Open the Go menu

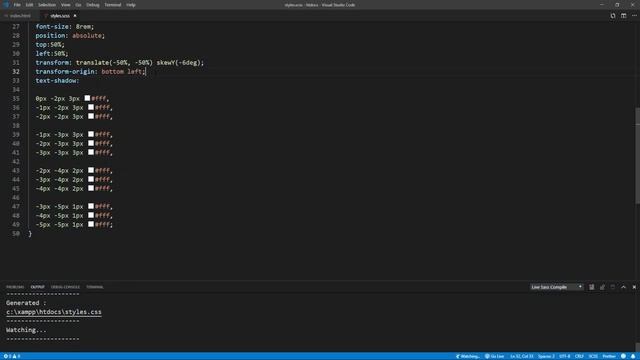[78, 5]
